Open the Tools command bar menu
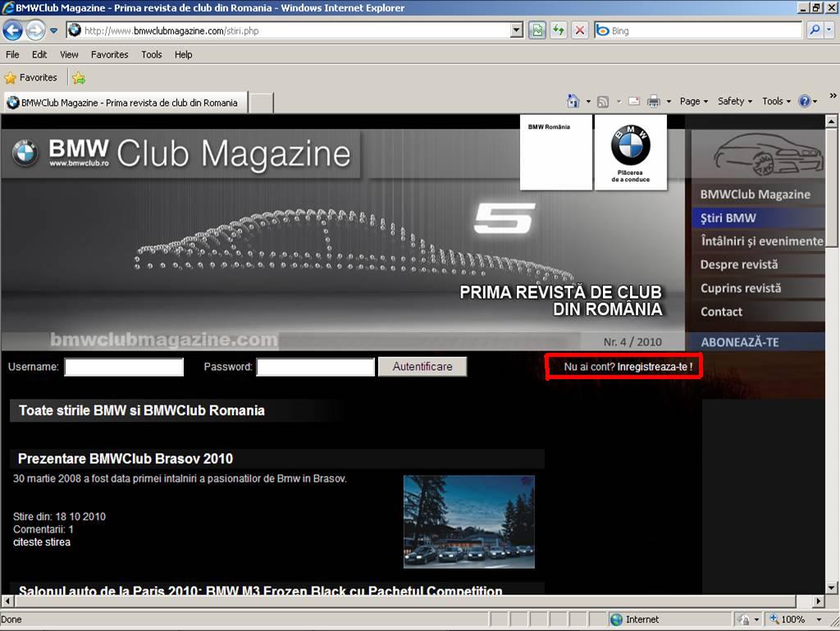This screenshot has width=840, height=631. (x=776, y=101)
